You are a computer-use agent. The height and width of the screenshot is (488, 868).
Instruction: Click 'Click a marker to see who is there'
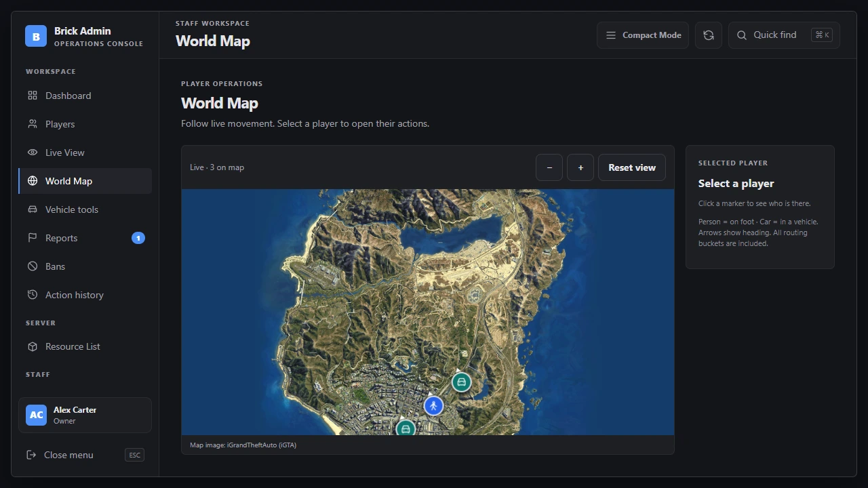[x=754, y=203]
